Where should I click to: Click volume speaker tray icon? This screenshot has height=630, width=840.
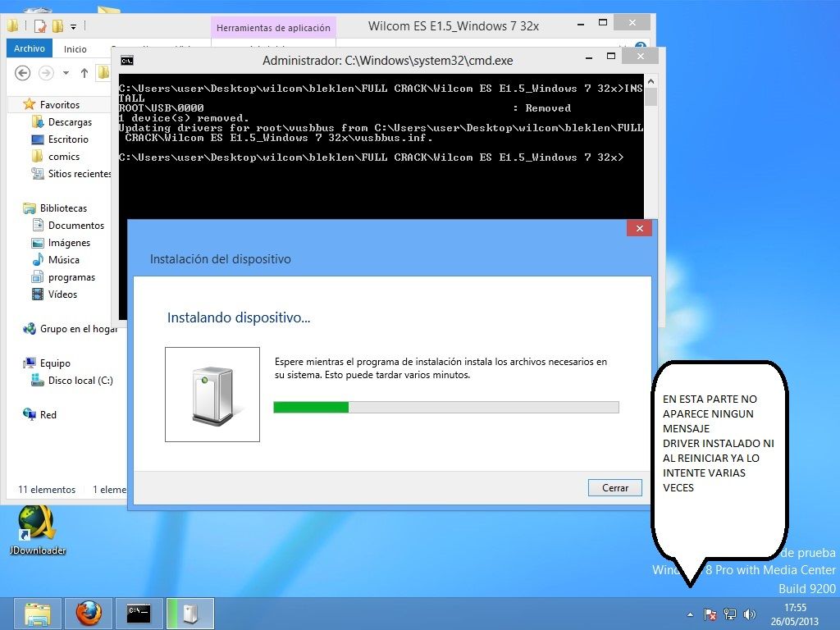point(750,614)
